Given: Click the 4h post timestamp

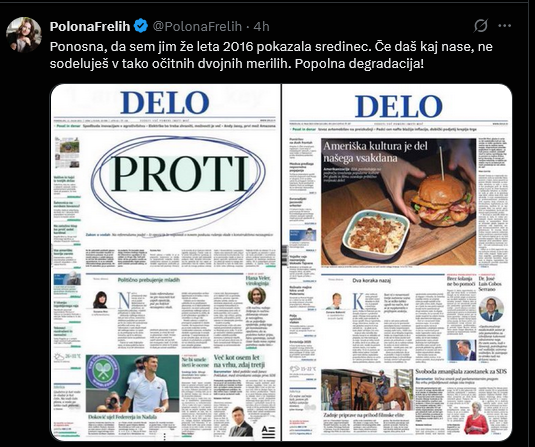Looking at the screenshot, I should (x=261, y=26).
